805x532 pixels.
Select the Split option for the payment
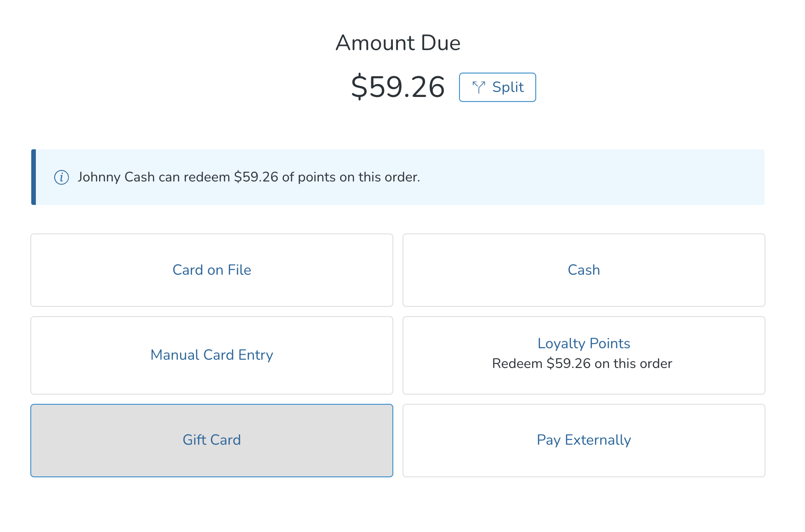coord(497,87)
